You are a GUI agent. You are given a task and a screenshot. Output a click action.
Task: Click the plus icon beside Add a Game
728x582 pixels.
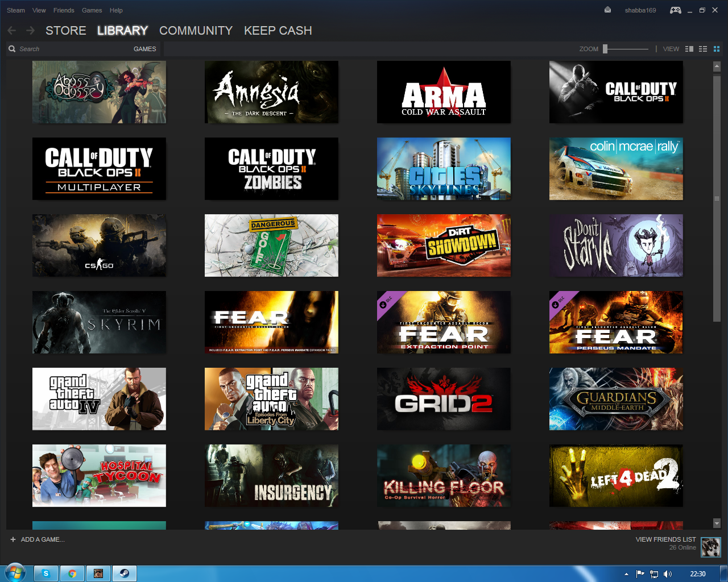13,539
